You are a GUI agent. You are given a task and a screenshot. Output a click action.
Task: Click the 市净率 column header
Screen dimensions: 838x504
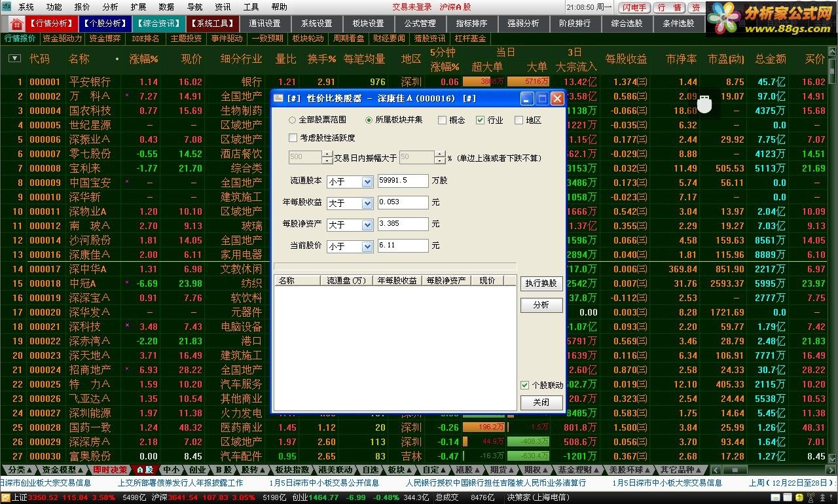tap(682, 59)
